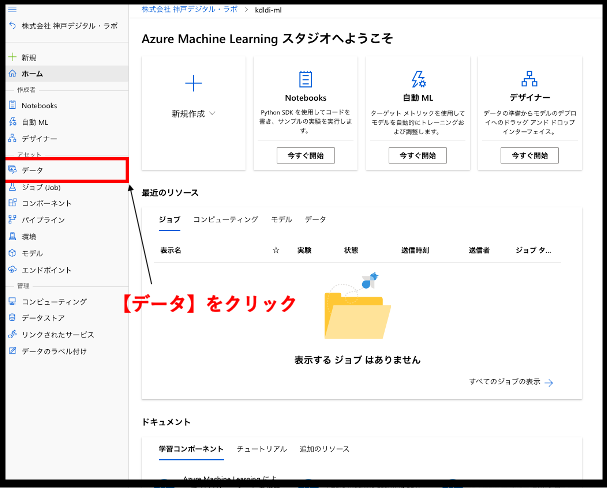Open the すべてのジョブの表示 link
Viewport: 607px width, 488px height.
505,382
